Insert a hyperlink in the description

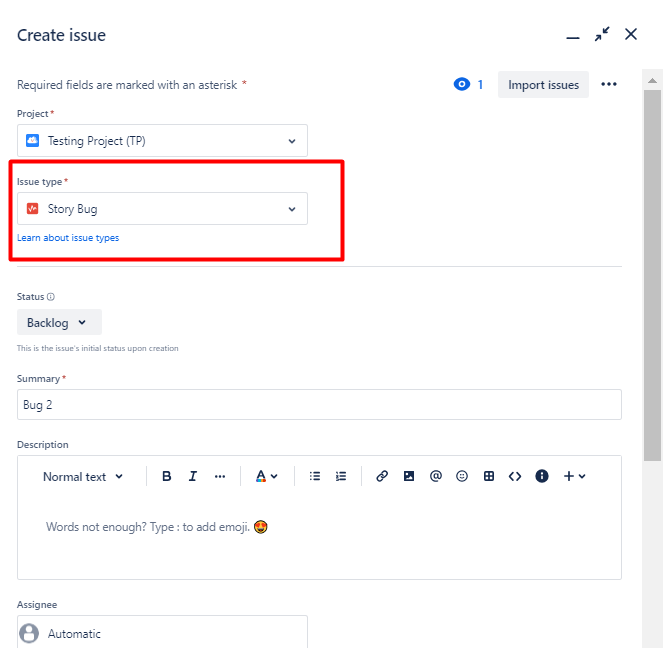pyautogui.click(x=382, y=476)
